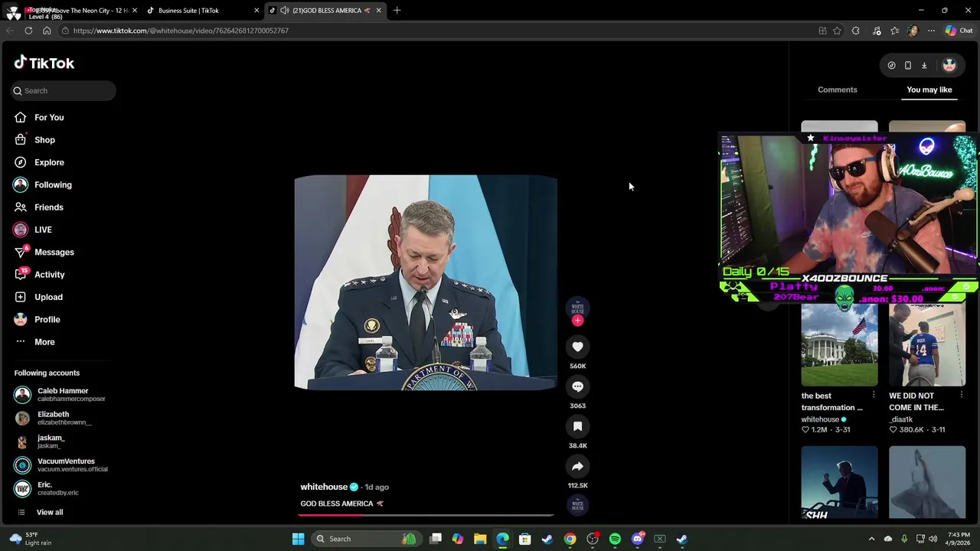The image size is (980, 551).
Task: Click the TikTok search field
Action: click(64, 90)
